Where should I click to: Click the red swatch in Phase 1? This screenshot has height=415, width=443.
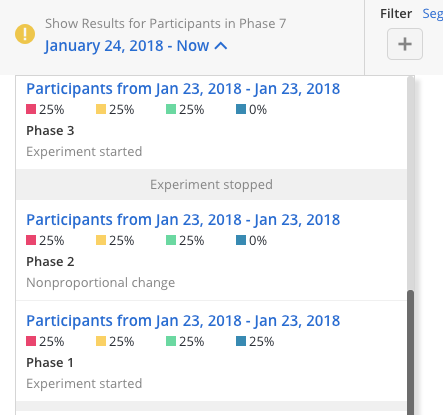tap(31, 341)
